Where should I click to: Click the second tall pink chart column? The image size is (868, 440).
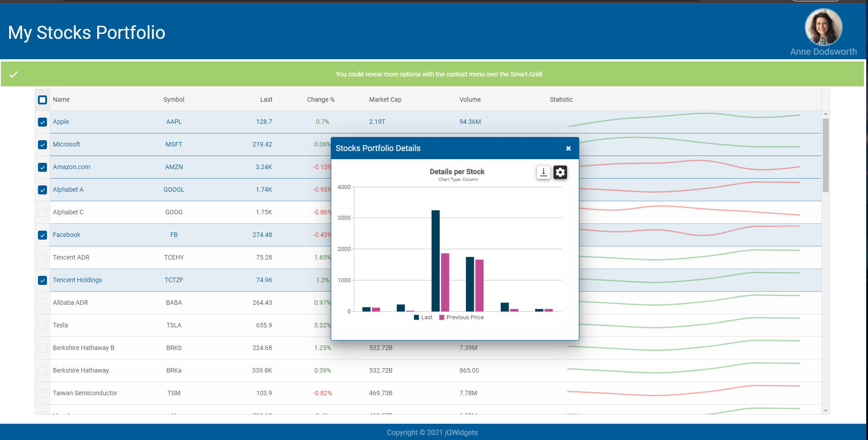479,285
